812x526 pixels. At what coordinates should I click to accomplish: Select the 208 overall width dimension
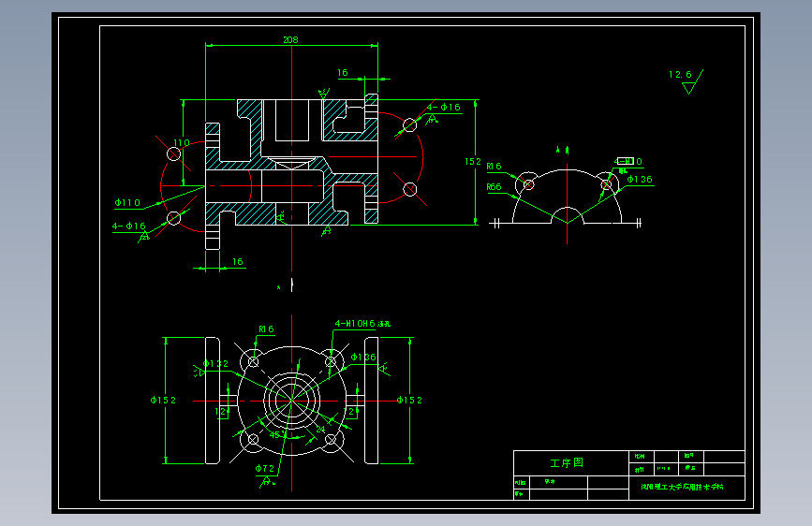click(290, 40)
